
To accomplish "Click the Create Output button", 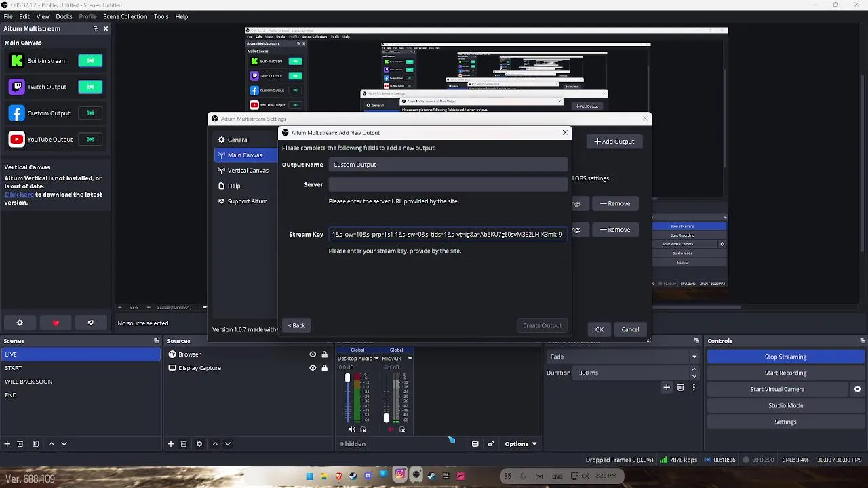I will pyautogui.click(x=542, y=326).
